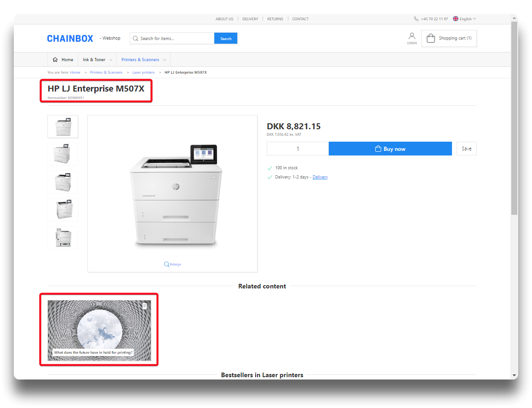532x408 pixels.
Task: Open the future of printing related article
Action: pyautogui.click(x=99, y=330)
